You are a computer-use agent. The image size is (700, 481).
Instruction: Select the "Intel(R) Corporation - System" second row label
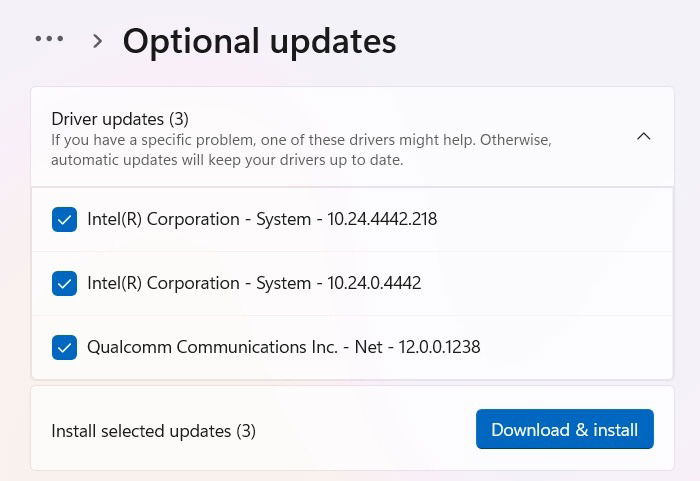(198, 283)
